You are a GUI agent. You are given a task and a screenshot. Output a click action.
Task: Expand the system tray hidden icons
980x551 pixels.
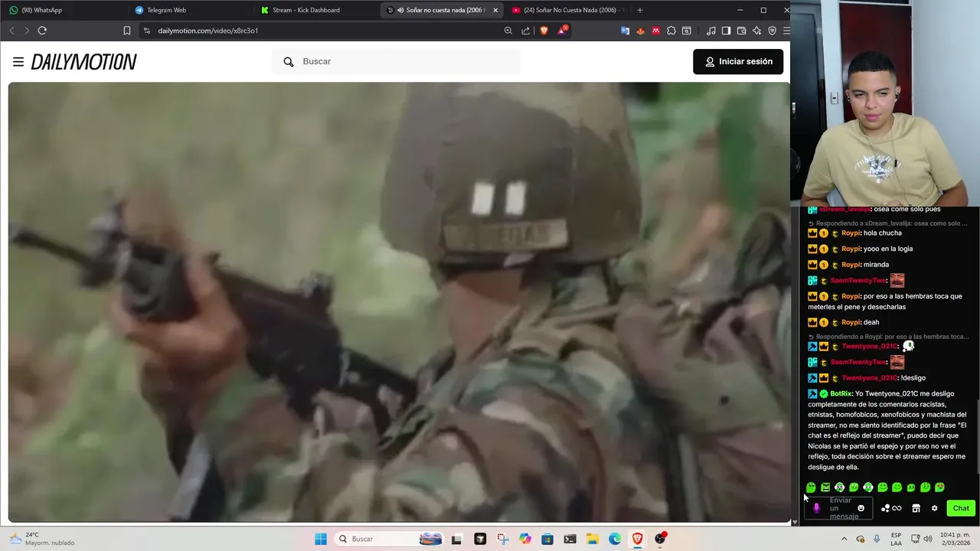tap(844, 539)
